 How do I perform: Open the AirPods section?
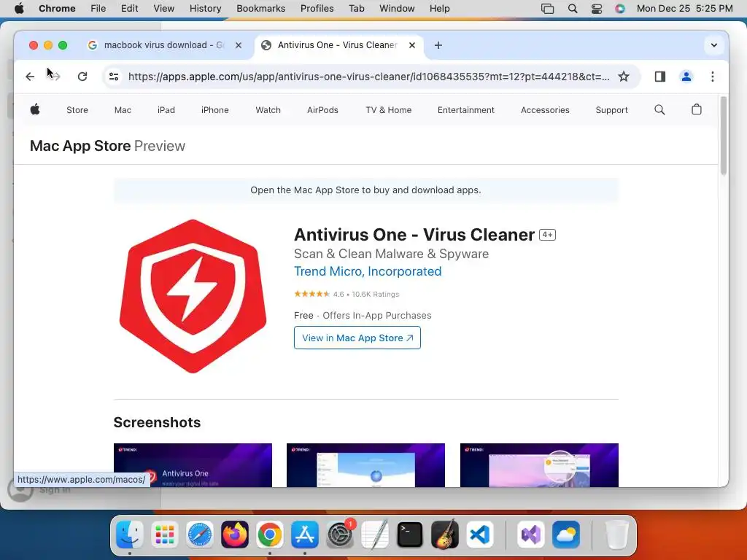pyautogui.click(x=322, y=110)
